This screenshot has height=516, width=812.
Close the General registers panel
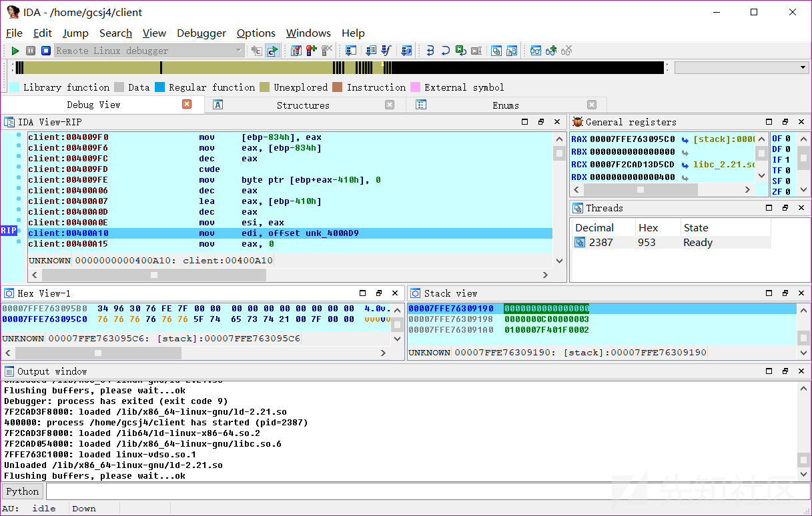(x=801, y=122)
